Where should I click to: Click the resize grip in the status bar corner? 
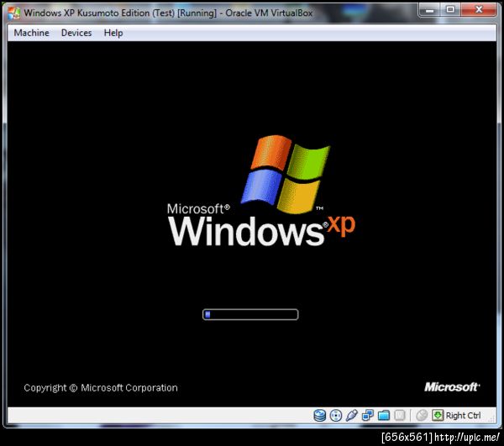click(x=491, y=418)
